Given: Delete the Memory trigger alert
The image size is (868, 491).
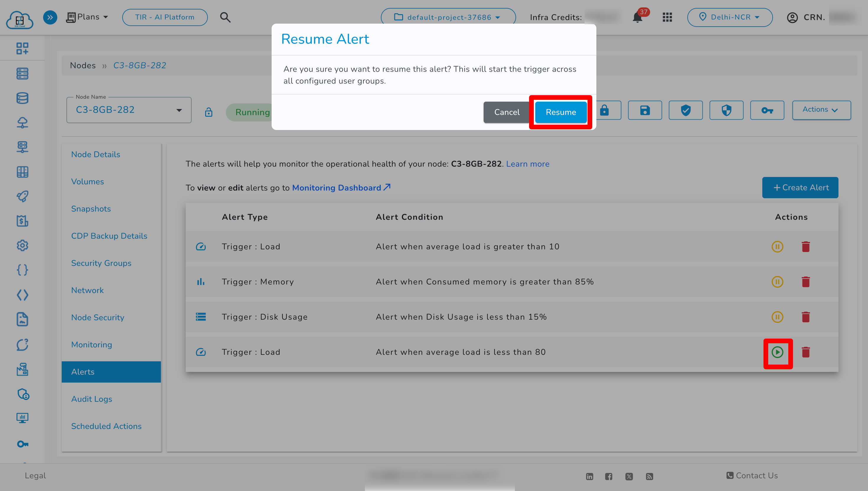Looking at the screenshot, I should 806,282.
